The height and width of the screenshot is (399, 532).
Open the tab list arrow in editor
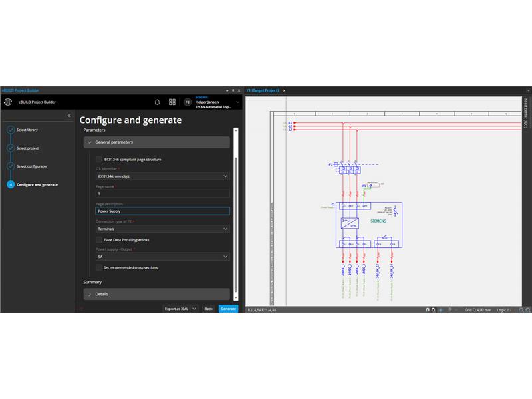528,90
